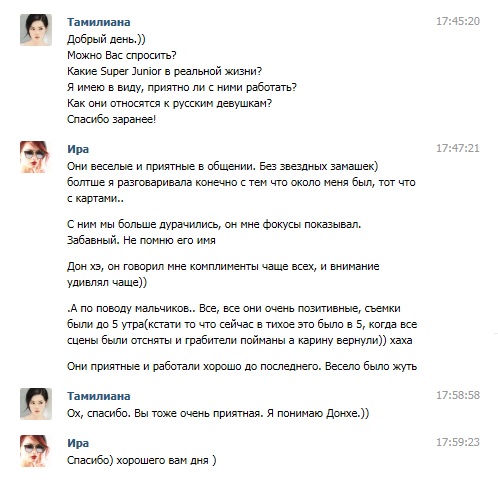Click Тамилиана name above 'Ох, спасибо'

[x=99, y=396]
